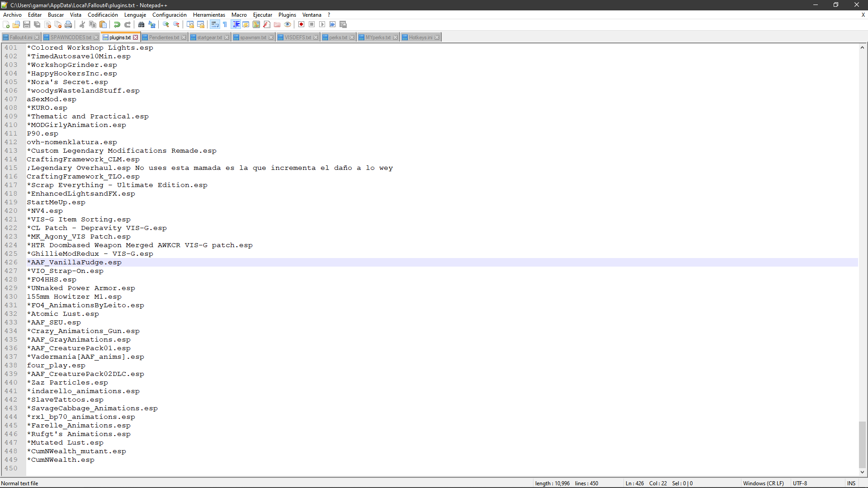Open the Herramientas menu
The image size is (868, 488).
click(209, 15)
